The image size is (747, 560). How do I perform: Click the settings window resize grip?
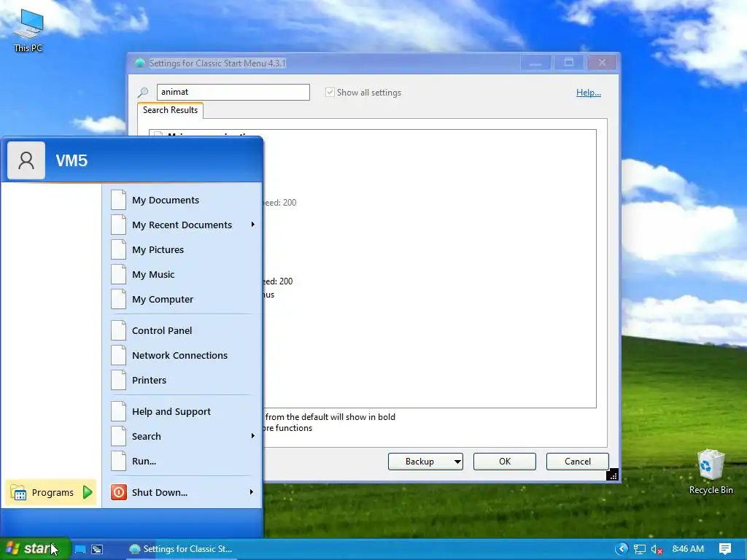(613, 475)
